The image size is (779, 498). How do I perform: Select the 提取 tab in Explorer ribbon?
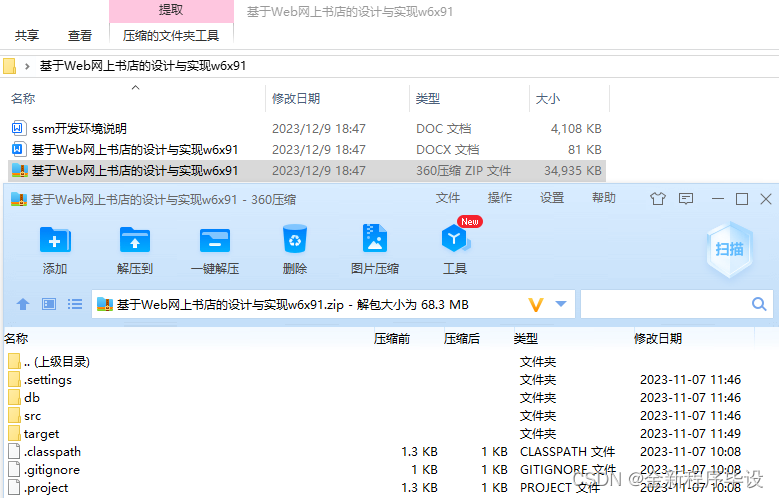pyautogui.click(x=171, y=10)
